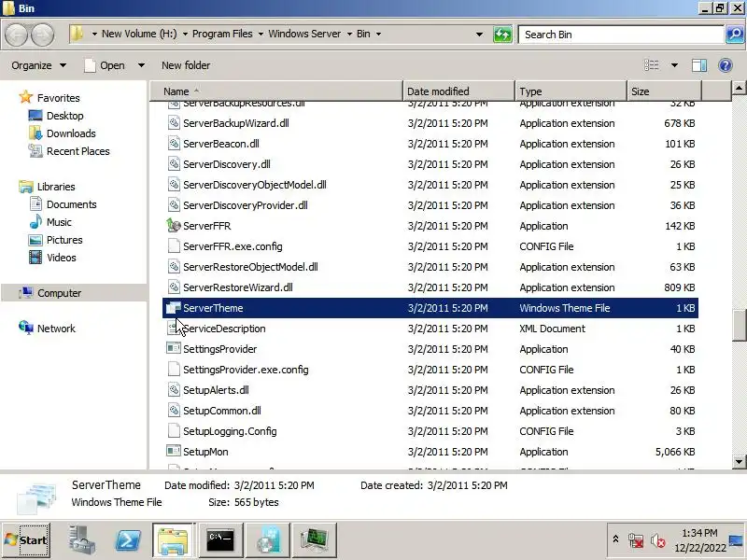Open the Documents library

72,204
